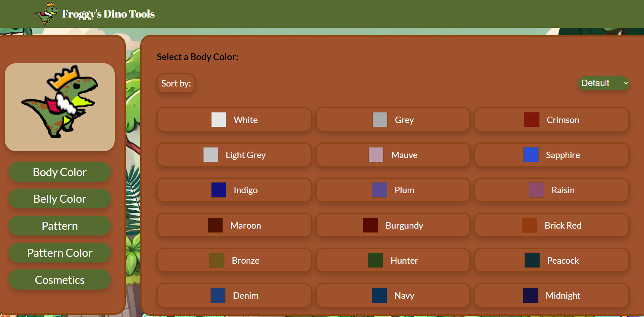Screen dimensions: 644x317
Task: Click the Froggy's Dino Tools title
Action: click(108, 14)
